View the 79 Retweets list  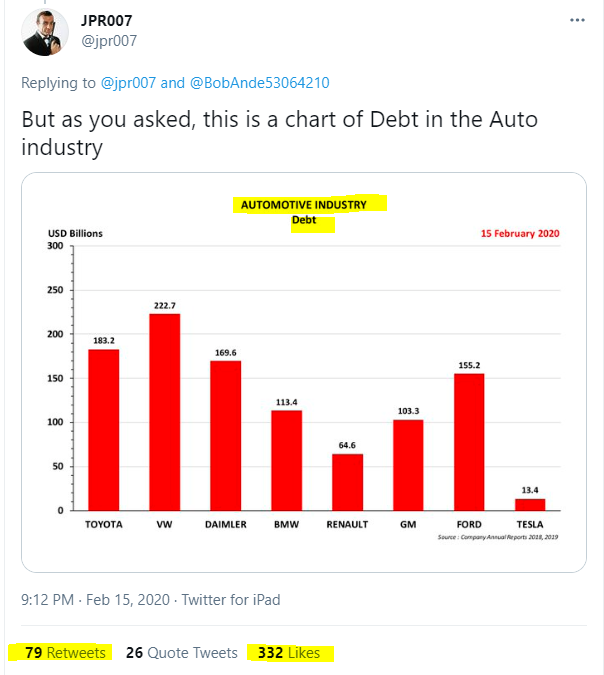(65, 653)
